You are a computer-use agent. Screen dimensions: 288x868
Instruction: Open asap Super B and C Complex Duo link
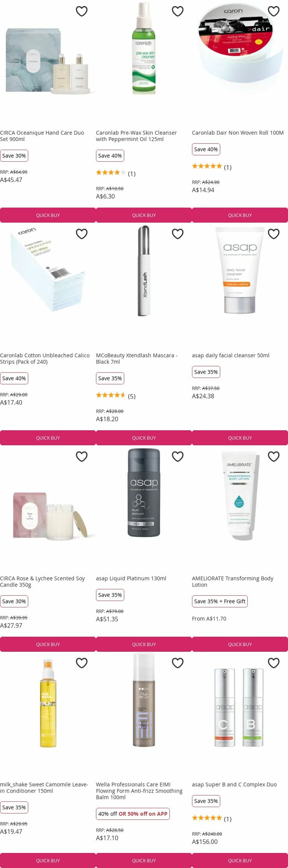[x=234, y=784]
